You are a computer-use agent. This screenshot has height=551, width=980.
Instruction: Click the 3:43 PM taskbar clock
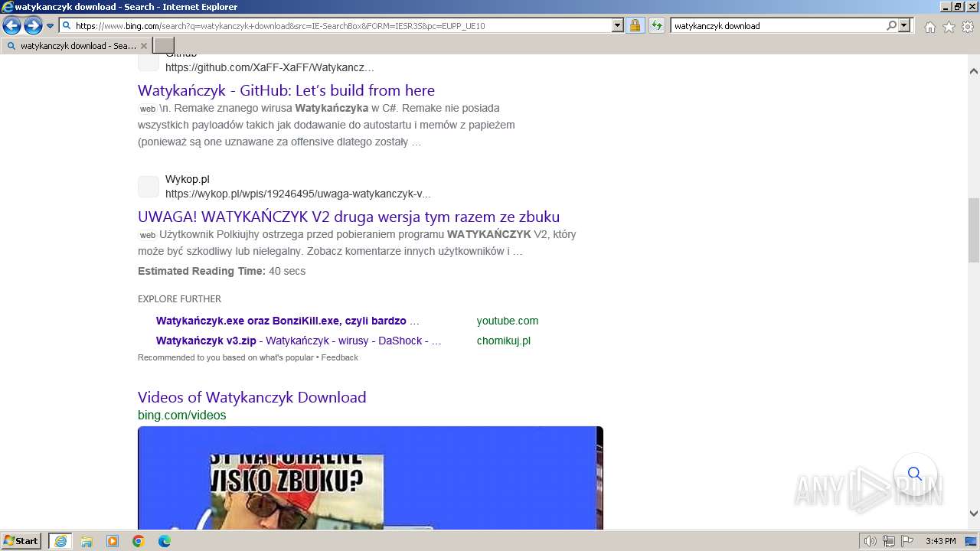(x=940, y=541)
